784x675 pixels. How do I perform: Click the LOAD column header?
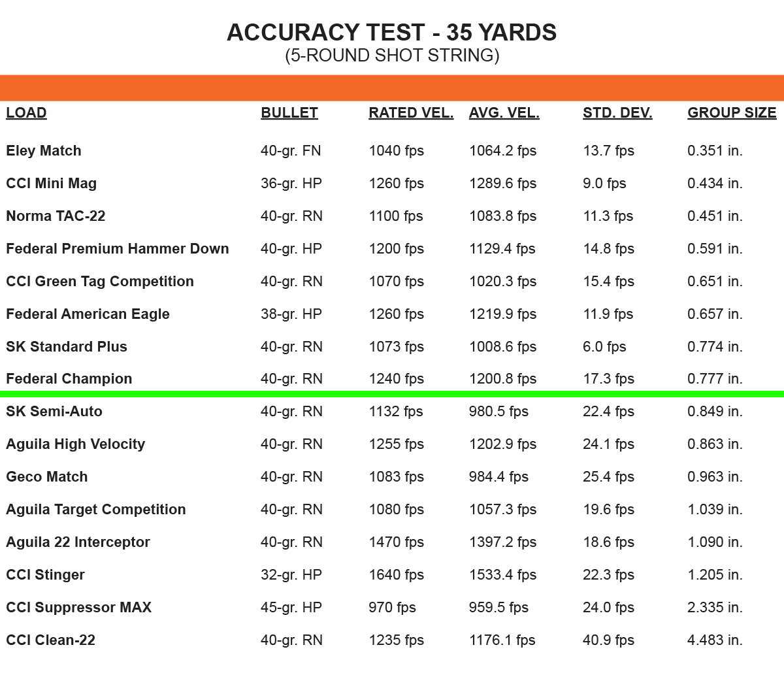26,113
